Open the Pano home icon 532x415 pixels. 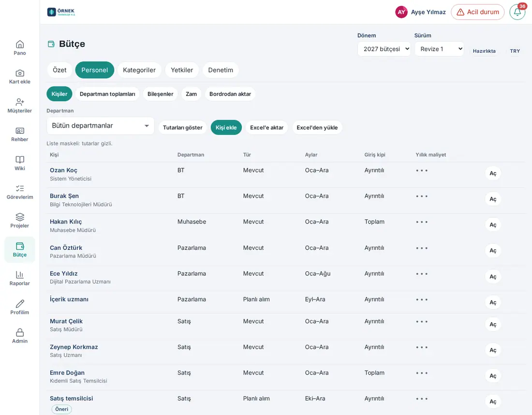(x=20, y=44)
